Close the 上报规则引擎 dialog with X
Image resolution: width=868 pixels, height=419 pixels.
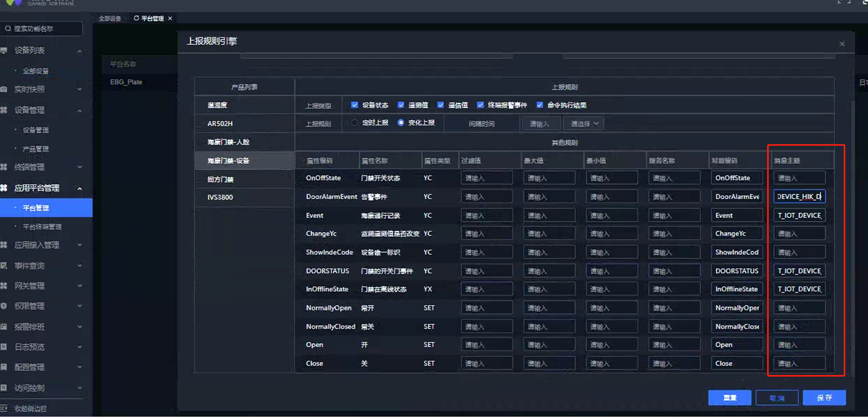(x=842, y=44)
